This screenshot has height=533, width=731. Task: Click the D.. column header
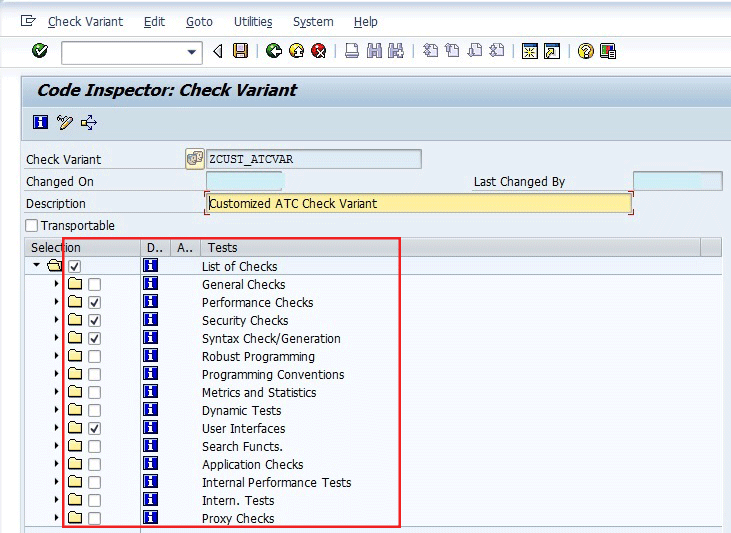pos(155,247)
